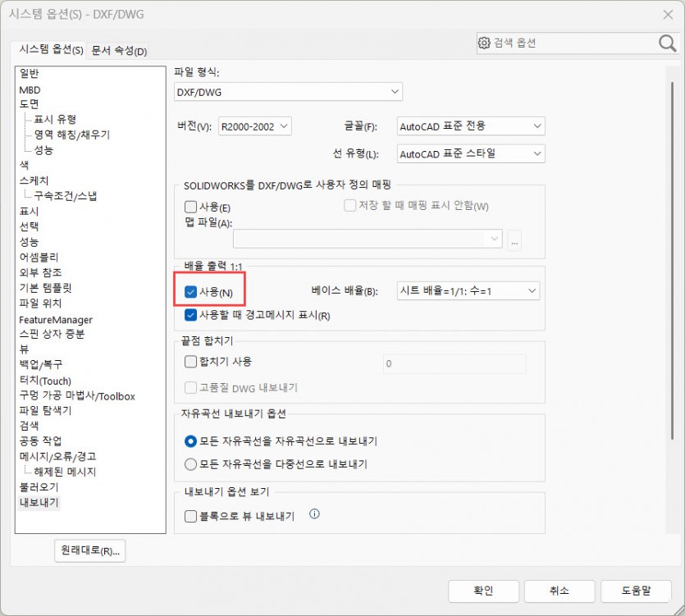
Task: Select 모든 자유곡선을 다중선으로 내보내기 radio
Action: click(190, 464)
